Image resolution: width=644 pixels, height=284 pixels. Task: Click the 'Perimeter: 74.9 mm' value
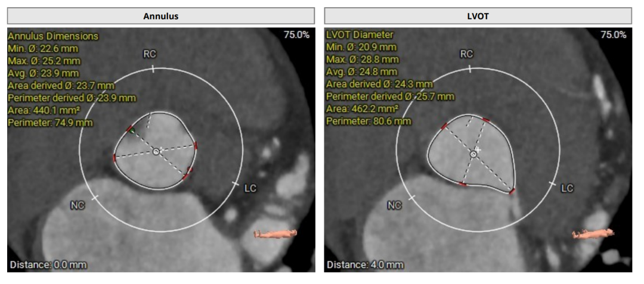51,122
